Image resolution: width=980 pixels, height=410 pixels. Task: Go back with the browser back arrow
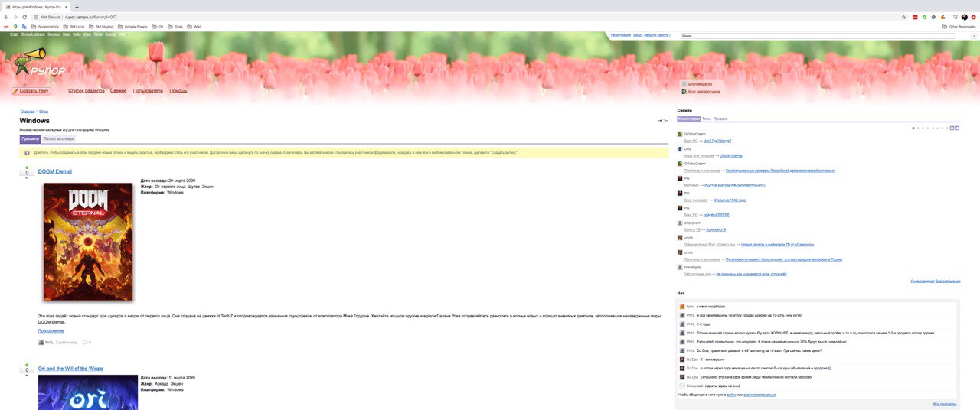[6, 17]
